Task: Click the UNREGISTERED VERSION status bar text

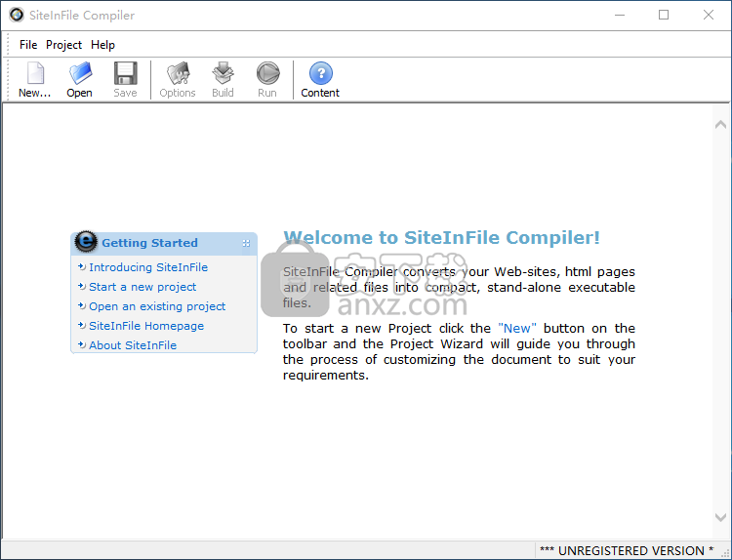Action: 627,550
